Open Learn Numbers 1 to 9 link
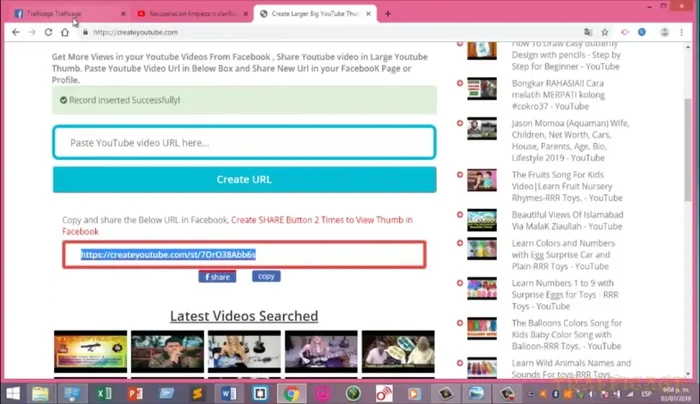 click(565, 295)
